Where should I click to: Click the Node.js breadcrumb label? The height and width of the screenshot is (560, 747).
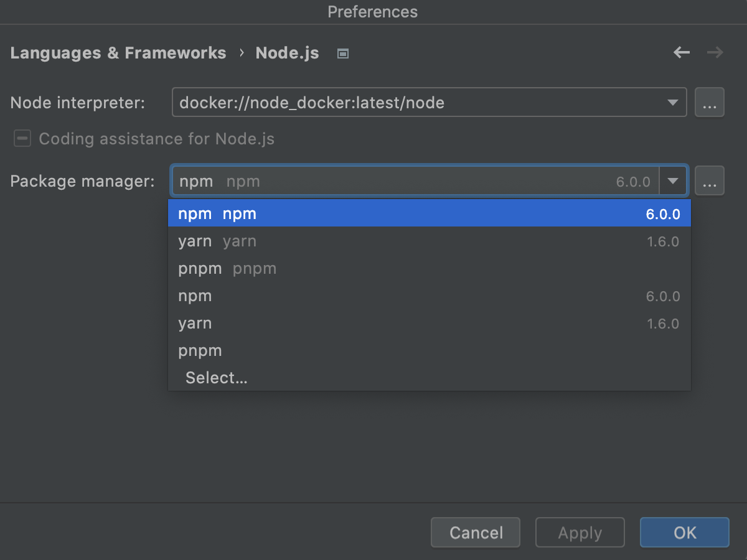click(287, 53)
